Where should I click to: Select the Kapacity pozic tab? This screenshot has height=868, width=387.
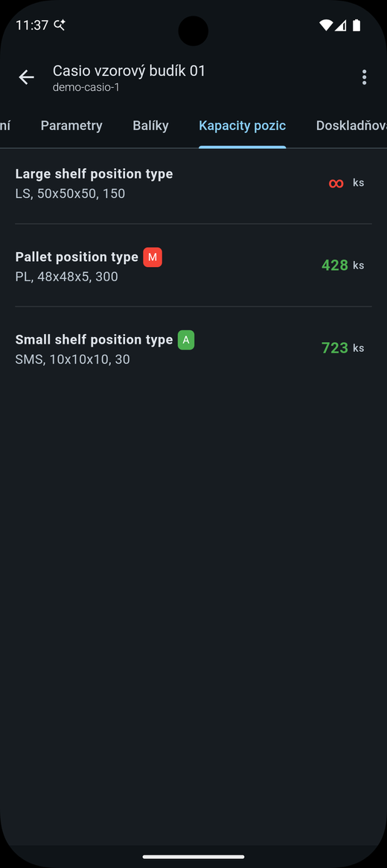pos(243,126)
